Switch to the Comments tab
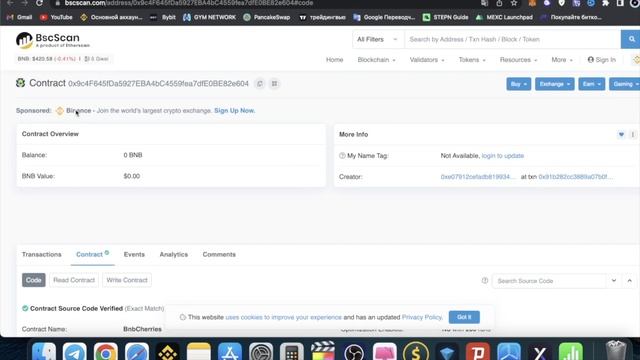Screen dimensions: 640x360 (219, 254)
